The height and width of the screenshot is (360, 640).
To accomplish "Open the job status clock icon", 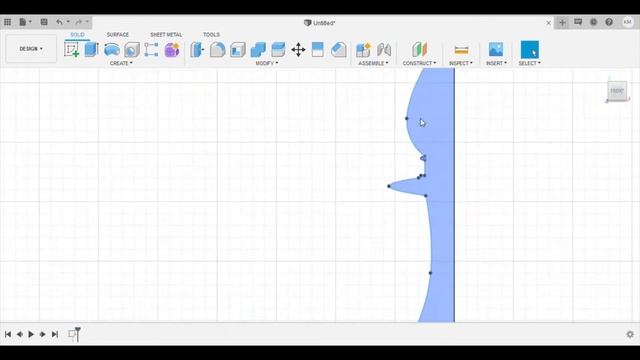I will pyautogui.click(x=593, y=22).
